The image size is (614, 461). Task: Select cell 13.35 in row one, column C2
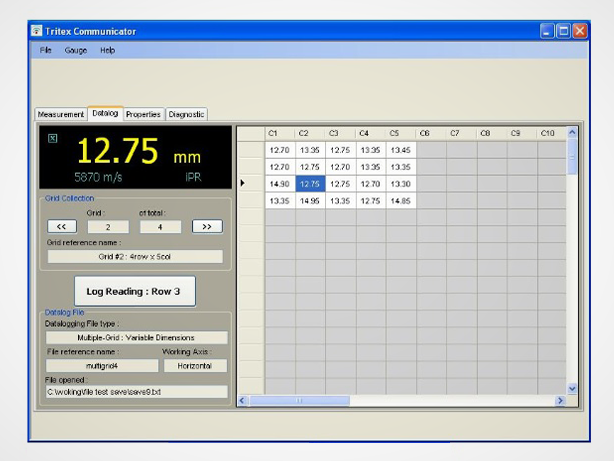point(310,150)
